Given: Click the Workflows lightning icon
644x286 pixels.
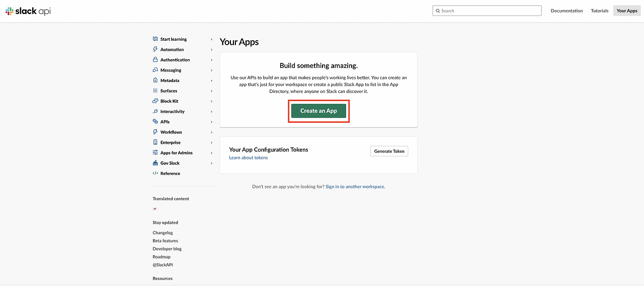Looking at the screenshot, I should [x=155, y=132].
